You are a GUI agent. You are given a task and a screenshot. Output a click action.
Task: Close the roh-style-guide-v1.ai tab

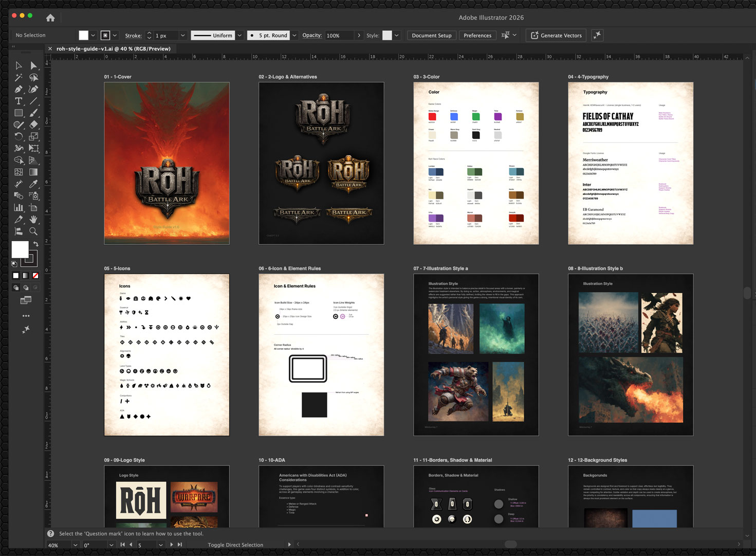click(50, 49)
